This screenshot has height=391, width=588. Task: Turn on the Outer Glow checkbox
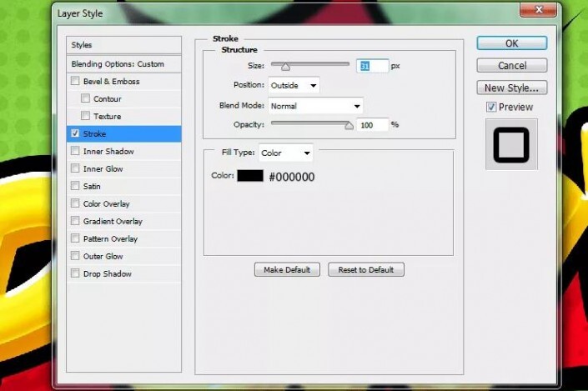76,256
